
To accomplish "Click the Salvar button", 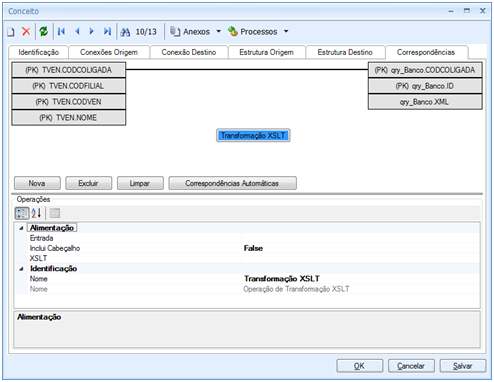I will point(463,366).
